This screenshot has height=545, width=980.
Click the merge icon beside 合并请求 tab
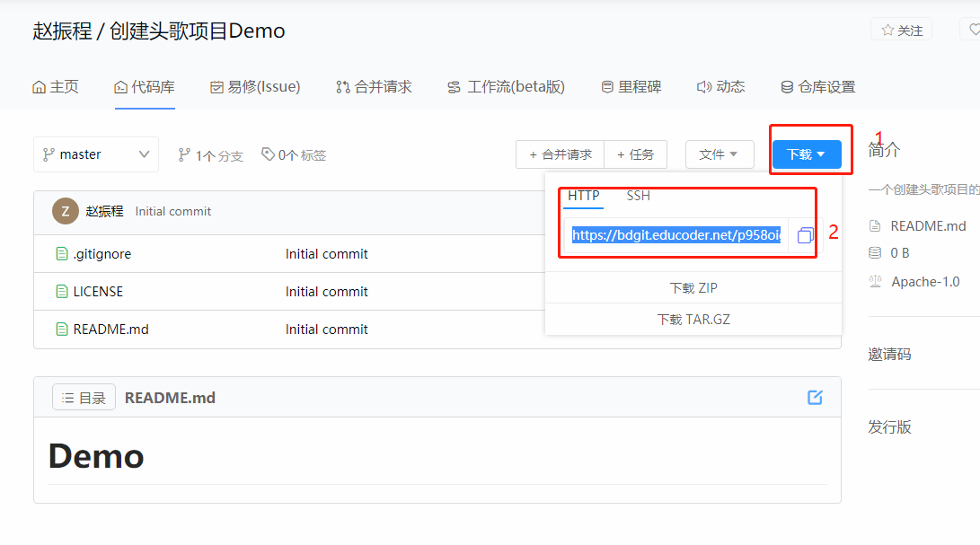(342, 87)
